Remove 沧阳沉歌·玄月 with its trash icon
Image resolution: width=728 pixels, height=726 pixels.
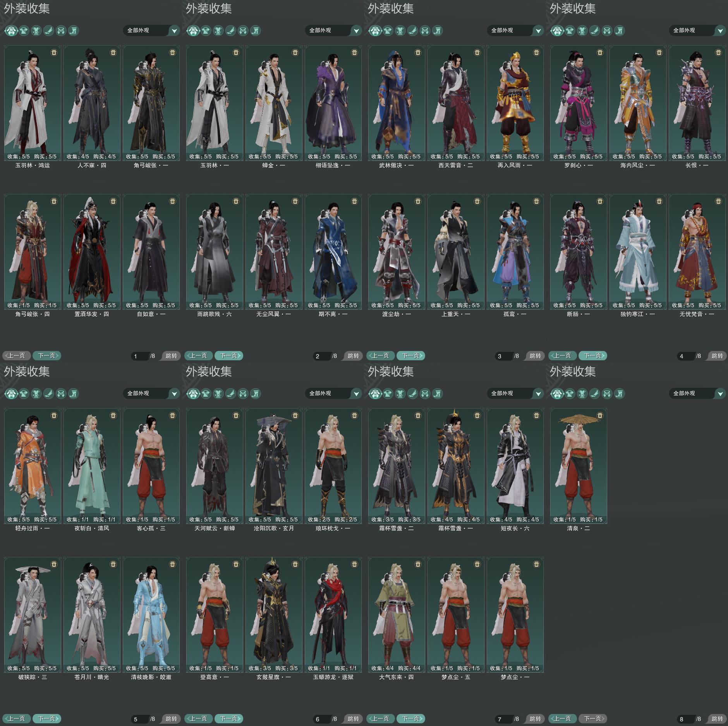[x=295, y=415]
